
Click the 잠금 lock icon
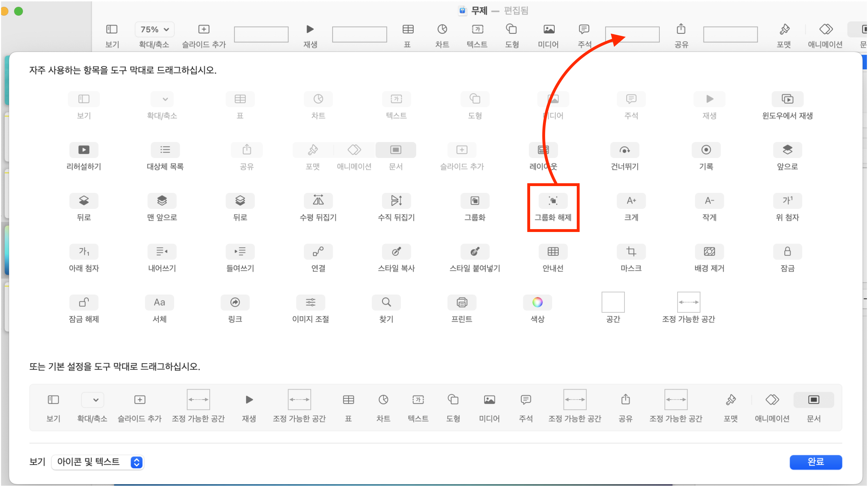click(787, 252)
